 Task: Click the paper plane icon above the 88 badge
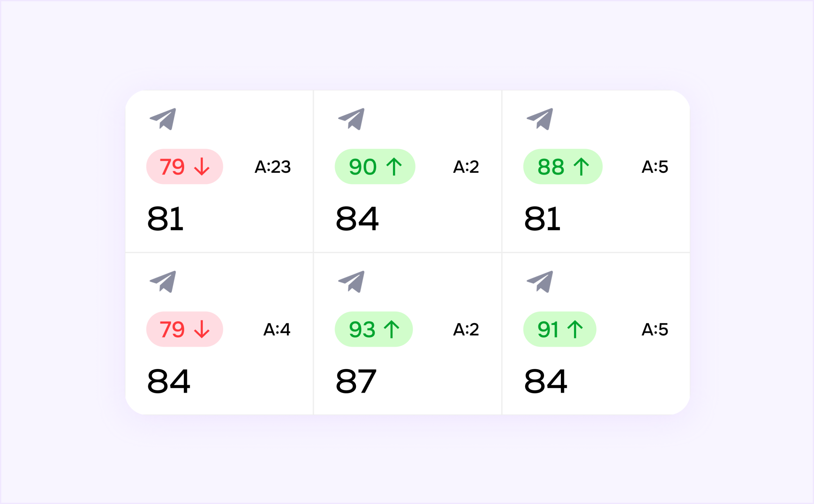coord(540,119)
